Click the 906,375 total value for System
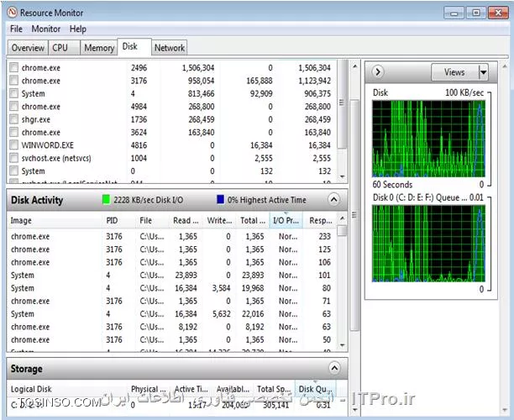Viewport: 514px width, 420px height. click(317, 93)
